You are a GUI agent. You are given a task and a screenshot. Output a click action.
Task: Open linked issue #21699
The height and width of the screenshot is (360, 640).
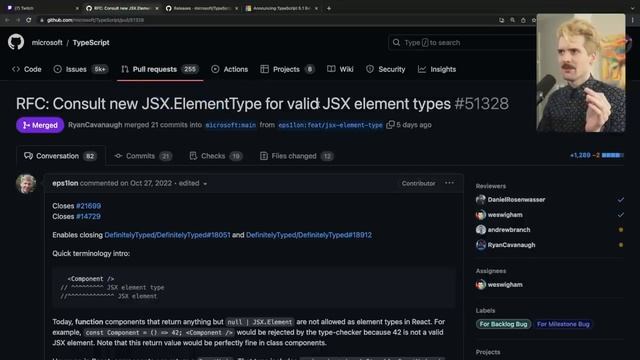[x=88, y=206]
